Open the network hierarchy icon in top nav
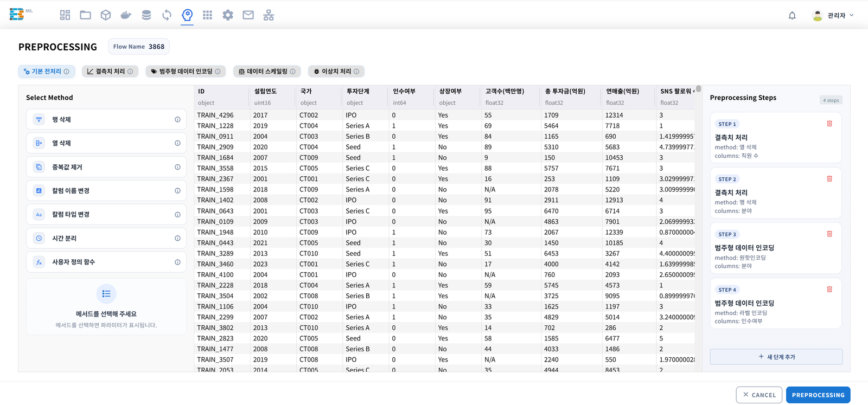This screenshot has width=868, height=405. coord(269,15)
